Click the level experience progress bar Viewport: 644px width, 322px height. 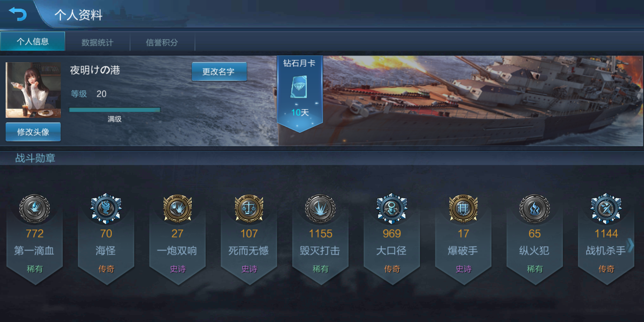coord(115,110)
